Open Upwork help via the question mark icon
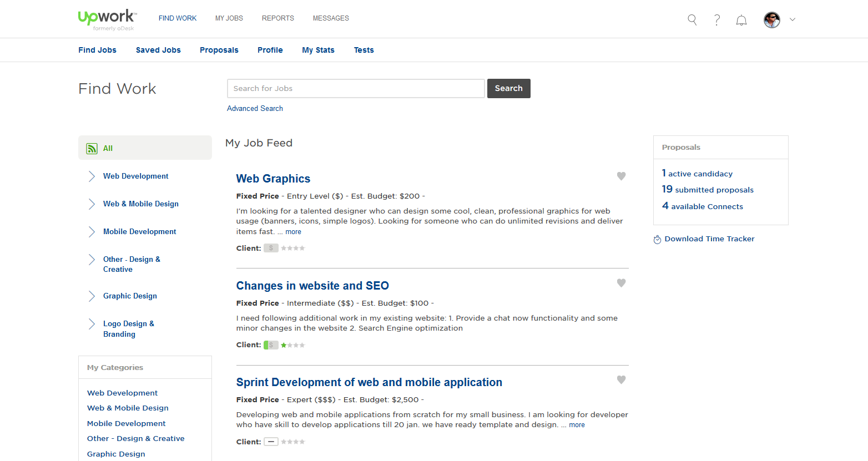Image resolution: width=868 pixels, height=461 pixels. point(716,19)
